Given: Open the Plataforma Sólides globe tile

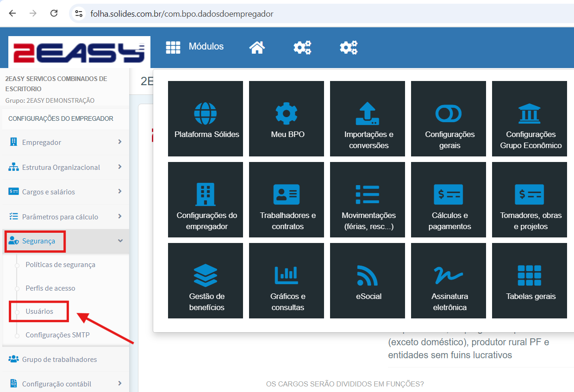Looking at the screenshot, I should click(x=206, y=119).
